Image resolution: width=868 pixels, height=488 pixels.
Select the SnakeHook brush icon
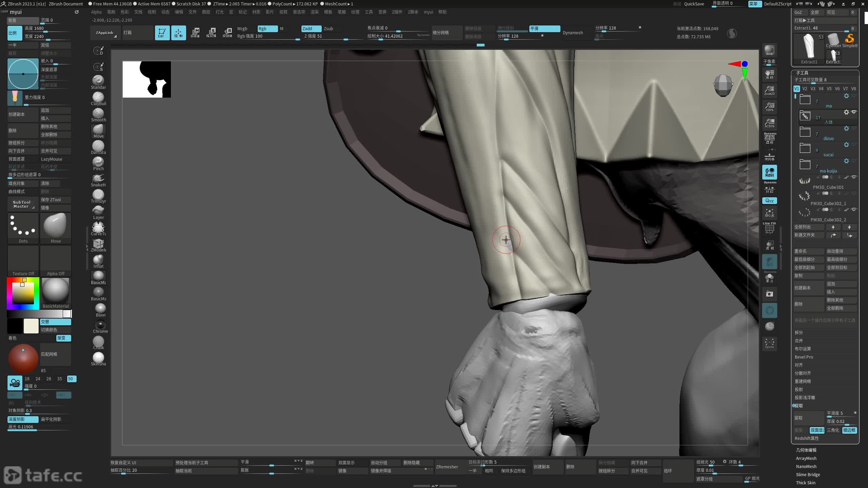(98, 180)
